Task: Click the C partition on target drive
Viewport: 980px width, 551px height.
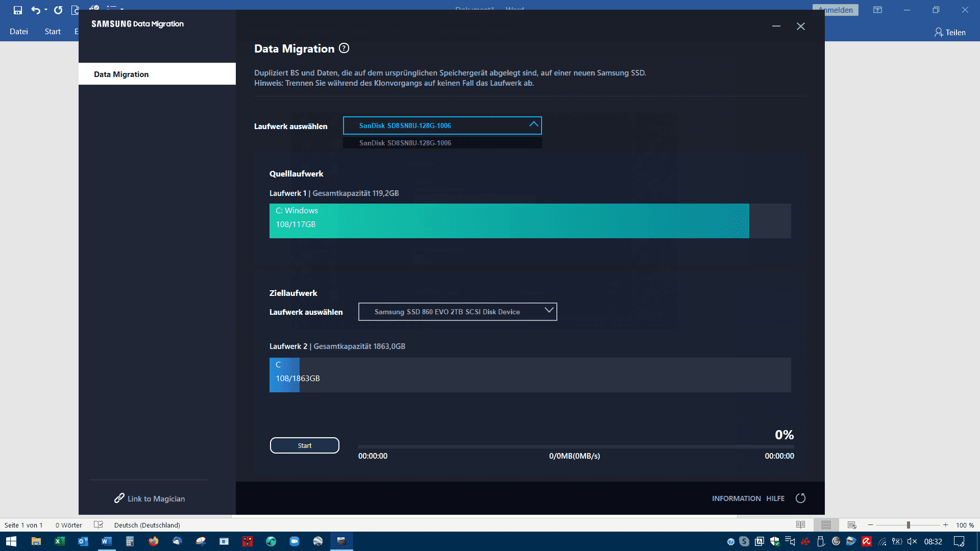Action: [284, 375]
